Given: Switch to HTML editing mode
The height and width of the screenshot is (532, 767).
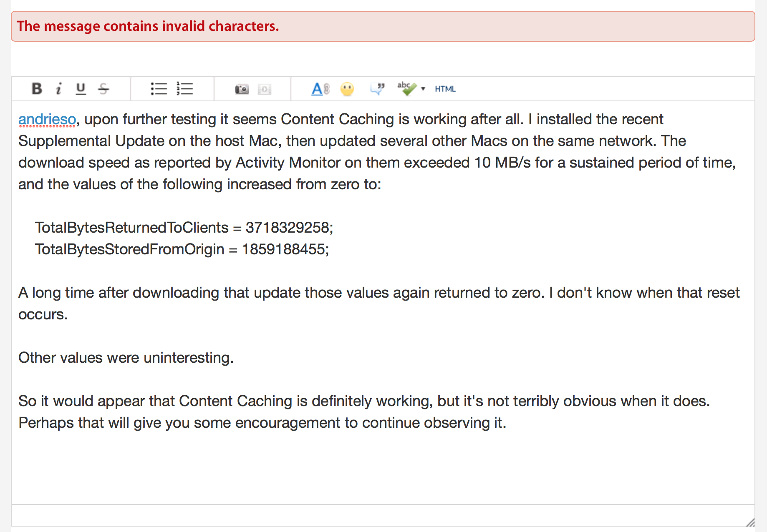Looking at the screenshot, I should tap(445, 89).
